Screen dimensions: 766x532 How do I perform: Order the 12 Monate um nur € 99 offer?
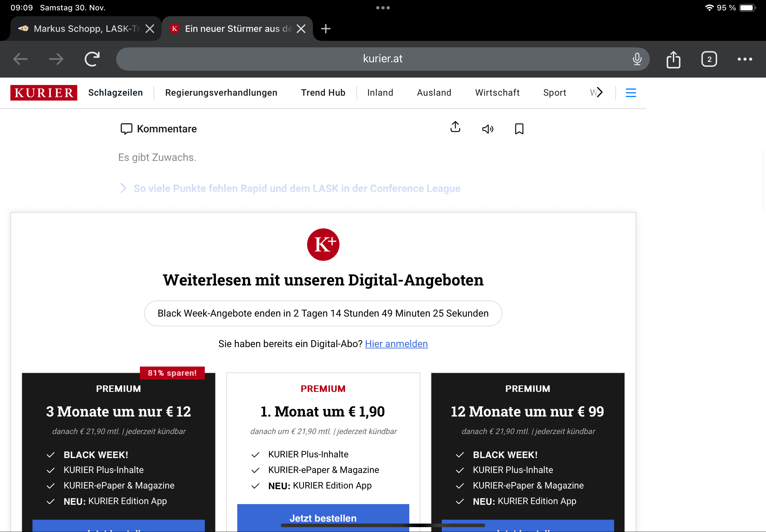click(527, 526)
